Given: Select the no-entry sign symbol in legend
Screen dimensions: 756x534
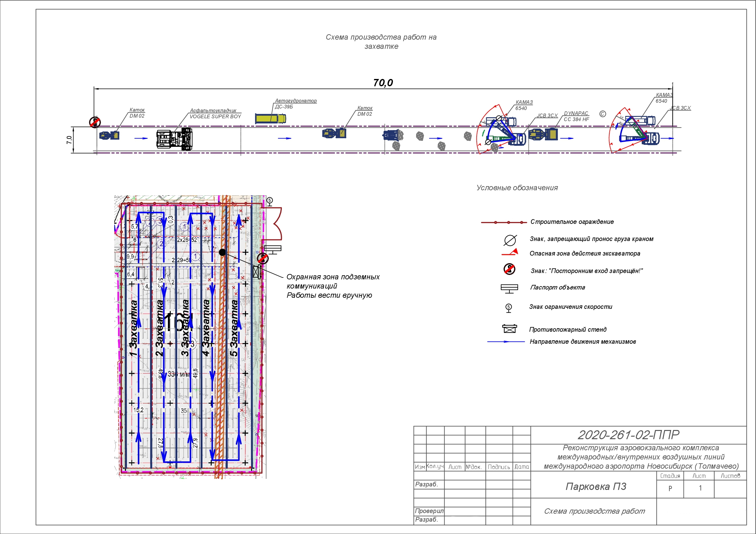Looking at the screenshot, I should (509, 269).
